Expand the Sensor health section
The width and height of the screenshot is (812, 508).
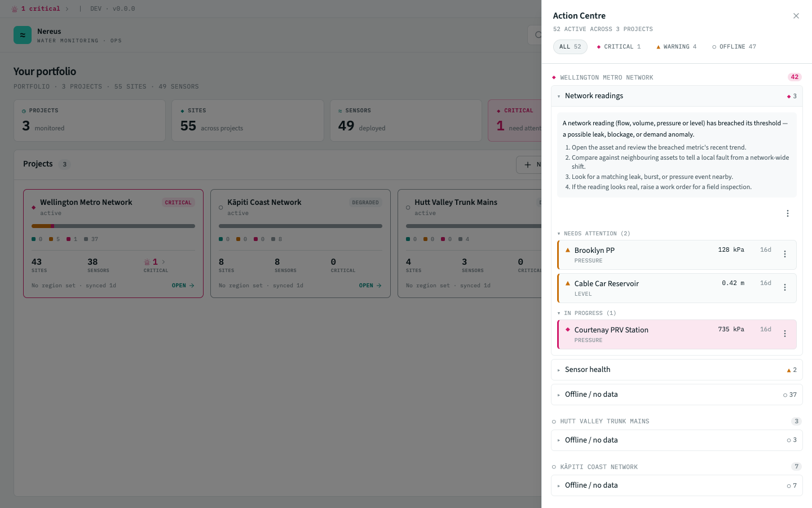tap(677, 370)
